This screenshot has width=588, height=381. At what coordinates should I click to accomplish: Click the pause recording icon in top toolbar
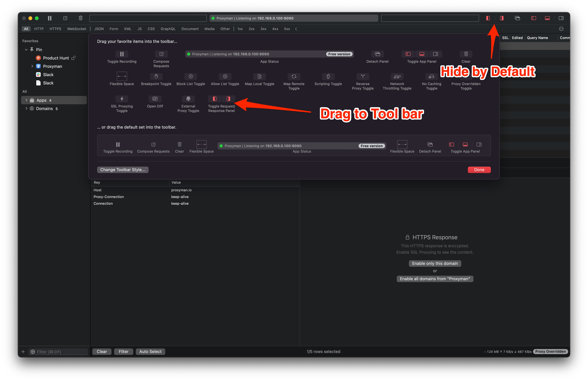[50, 18]
